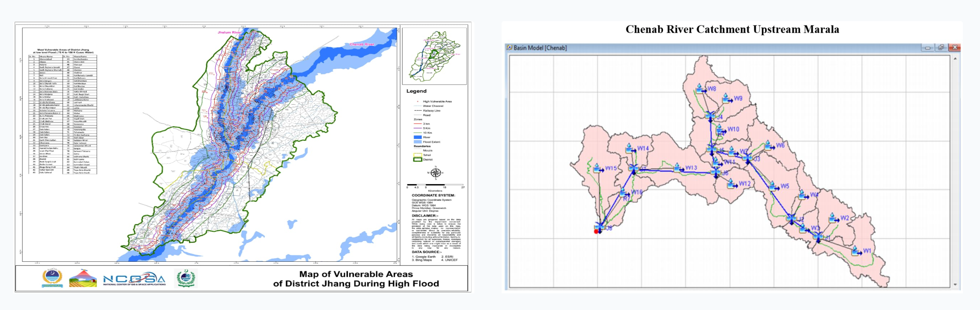Restore the Basin Model [Chenab] window
The image size is (980, 310).
point(941,48)
